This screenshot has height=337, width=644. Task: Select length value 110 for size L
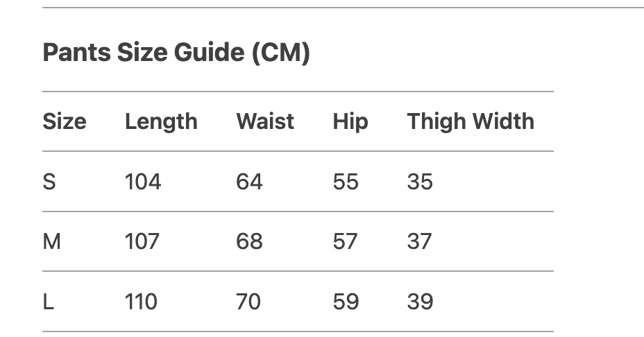[x=141, y=302]
